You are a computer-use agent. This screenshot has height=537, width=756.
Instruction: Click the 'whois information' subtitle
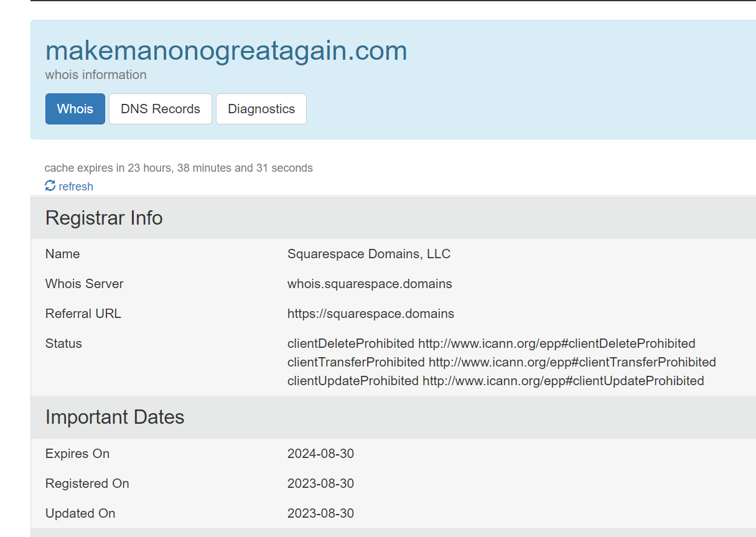[96, 75]
